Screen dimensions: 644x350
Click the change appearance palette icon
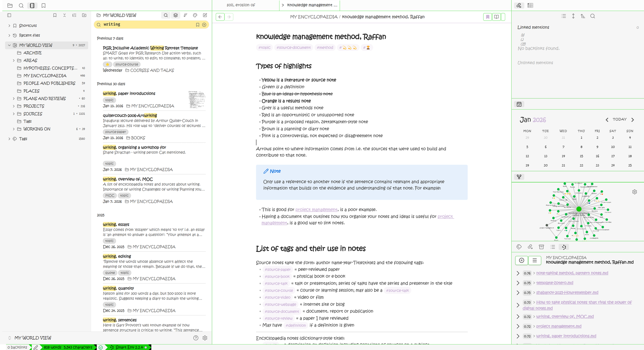point(195,15)
